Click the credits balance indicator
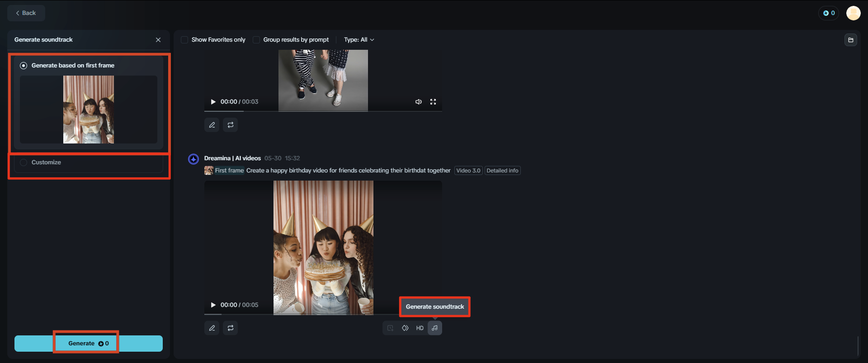Viewport: 868px width, 363px height. (829, 13)
